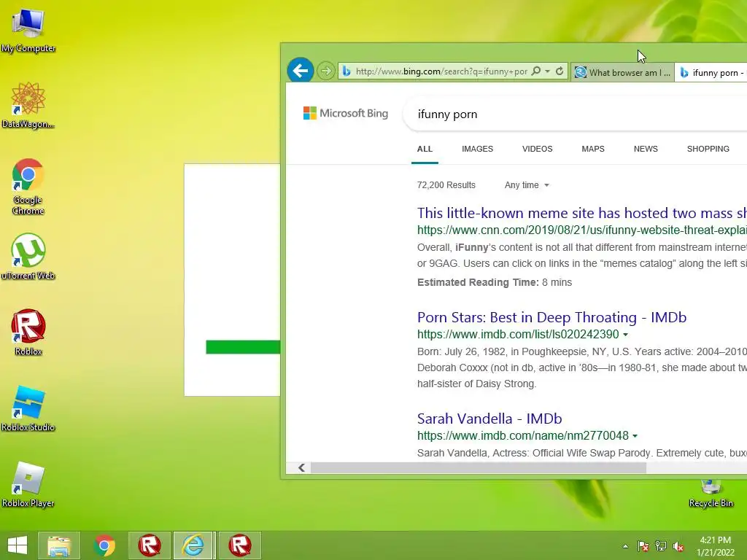Image resolution: width=747 pixels, height=560 pixels.
Task: Click the green progress bar in the background window
Action: click(243, 347)
